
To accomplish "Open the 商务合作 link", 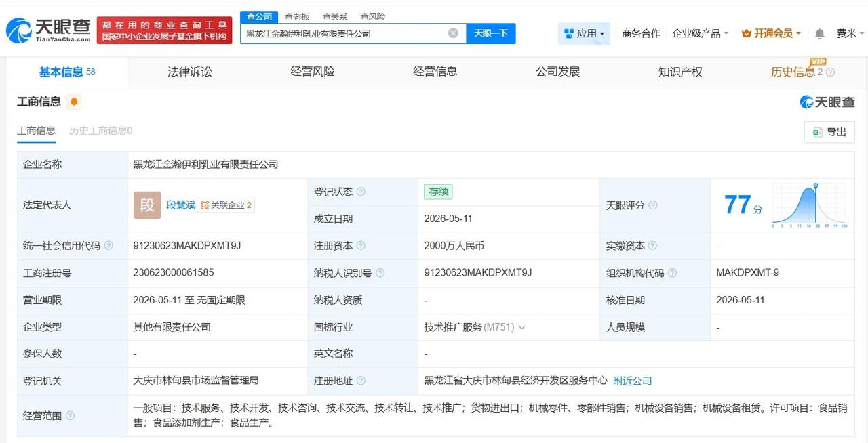I will (x=641, y=33).
